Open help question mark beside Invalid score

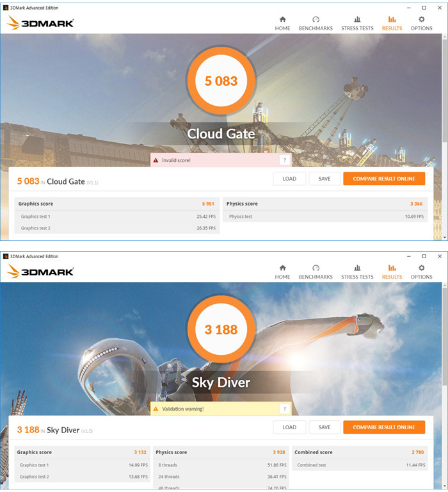click(284, 160)
